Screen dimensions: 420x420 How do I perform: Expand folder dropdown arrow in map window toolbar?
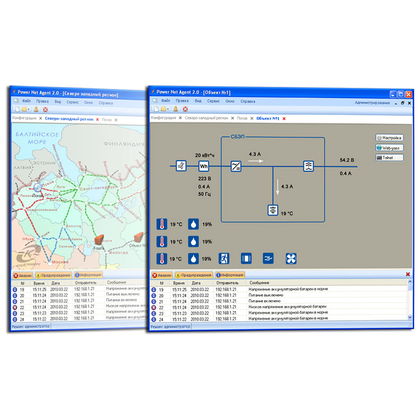click(29, 110)
